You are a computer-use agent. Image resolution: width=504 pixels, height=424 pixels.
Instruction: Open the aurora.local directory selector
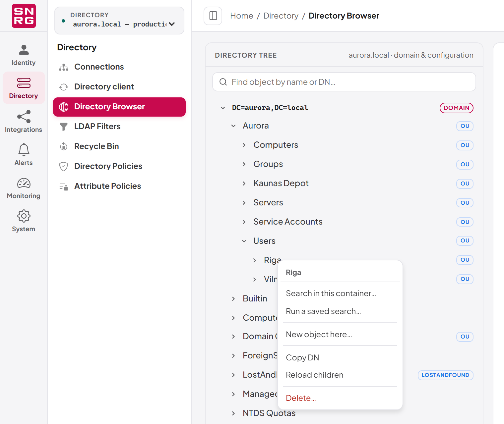click(119, 20)
